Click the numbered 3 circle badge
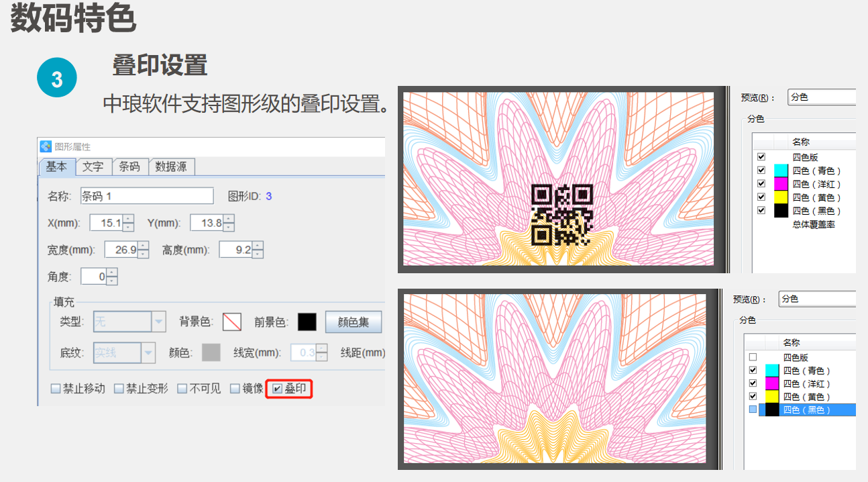 [56, 79]
